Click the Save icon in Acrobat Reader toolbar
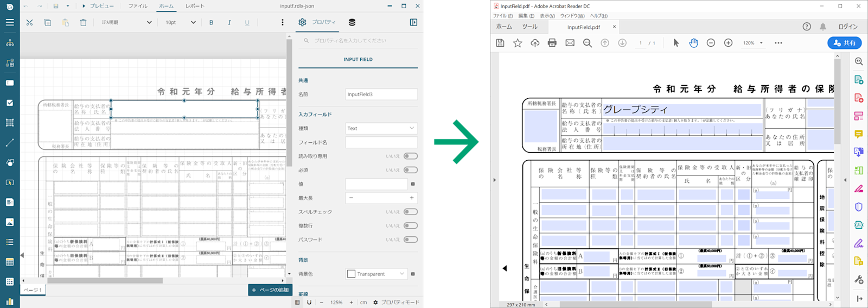 click(x=500, y=43)
